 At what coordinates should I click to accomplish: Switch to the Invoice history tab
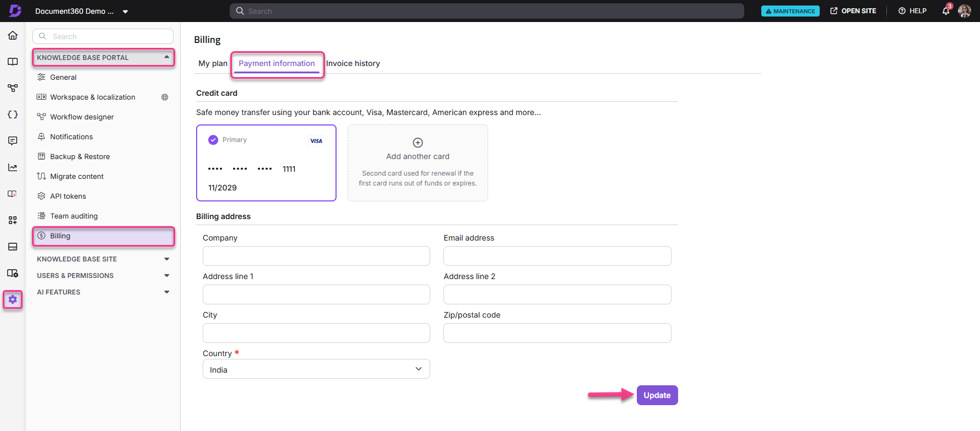(x=353, y=63)
